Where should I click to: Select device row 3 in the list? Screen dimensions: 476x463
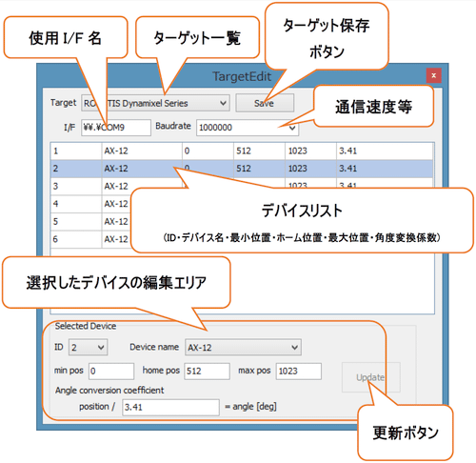click(x=90, y=186)
